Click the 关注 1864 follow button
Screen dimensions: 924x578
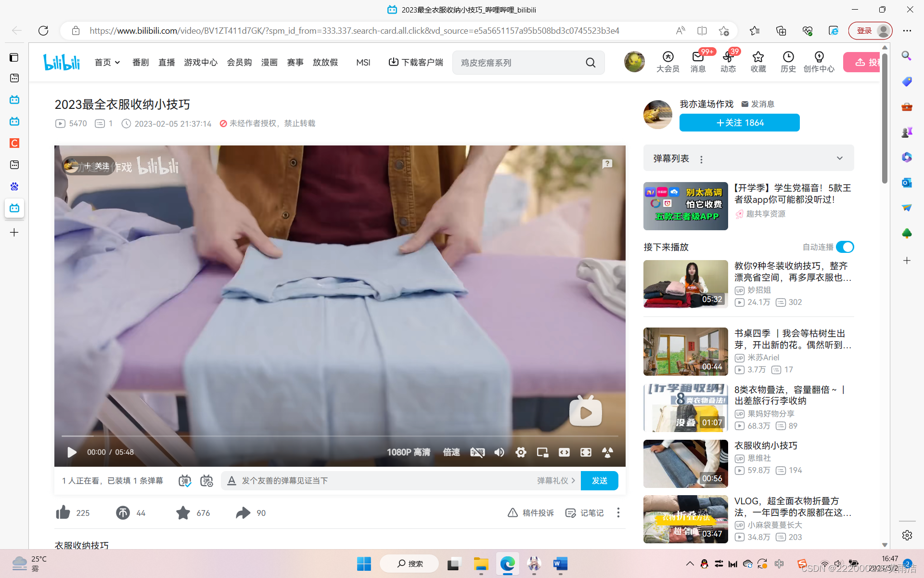[x=739, y=123]
